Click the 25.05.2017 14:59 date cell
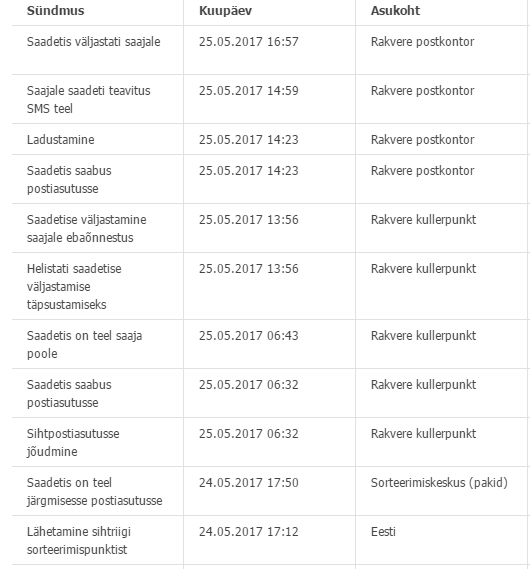Screen dimensions: 530x569 pyautogui.click(x=248, y=91)
